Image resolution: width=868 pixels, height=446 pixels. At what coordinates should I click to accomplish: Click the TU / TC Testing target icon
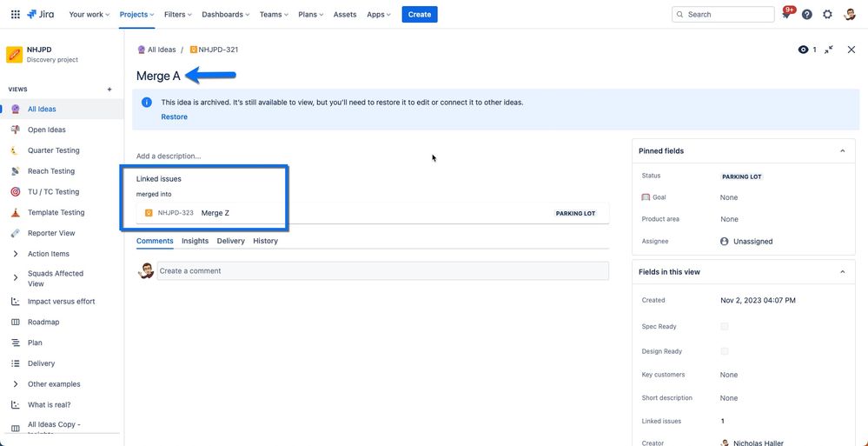[16, 191]
